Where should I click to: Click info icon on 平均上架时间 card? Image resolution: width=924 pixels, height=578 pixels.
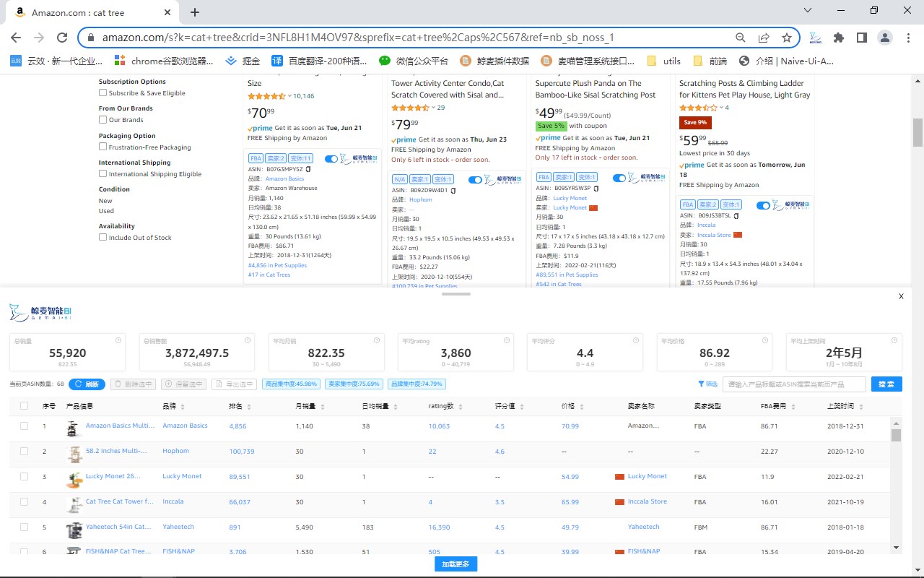[x=895, y=340]
